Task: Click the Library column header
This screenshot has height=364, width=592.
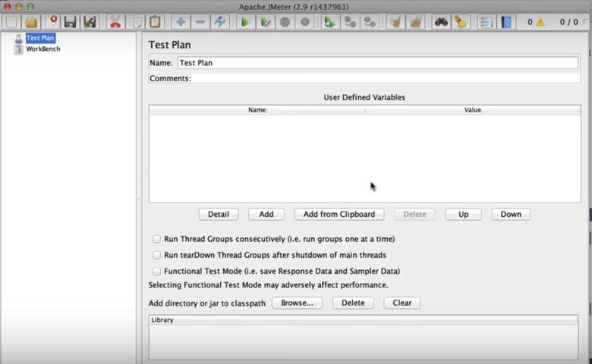Action: tap(364, 320)
